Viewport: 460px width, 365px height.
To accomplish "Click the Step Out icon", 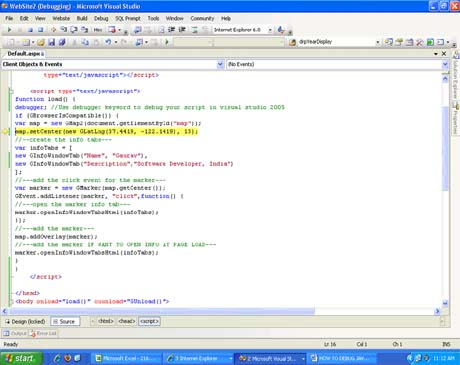I will (84, 30).
